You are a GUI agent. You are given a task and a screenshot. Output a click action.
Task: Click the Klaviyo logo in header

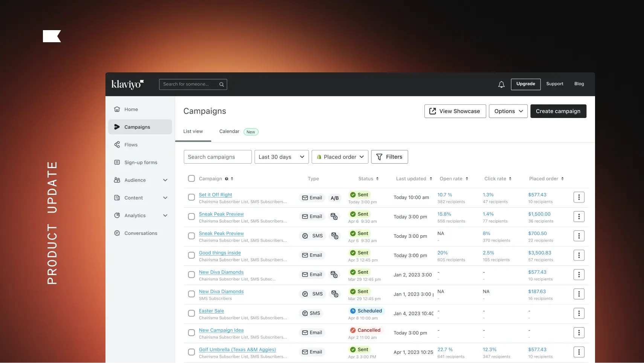[128, 84]
